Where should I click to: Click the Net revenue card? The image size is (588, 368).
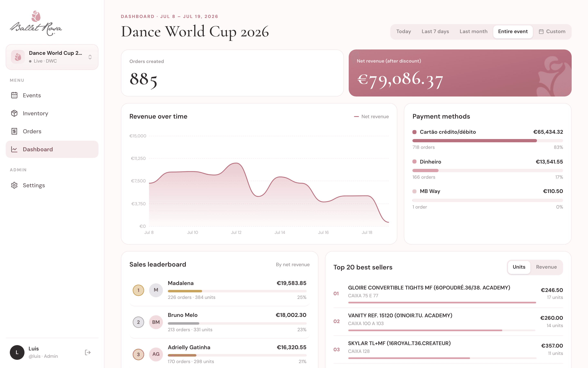pyautogui.click(x=460, y=73)
